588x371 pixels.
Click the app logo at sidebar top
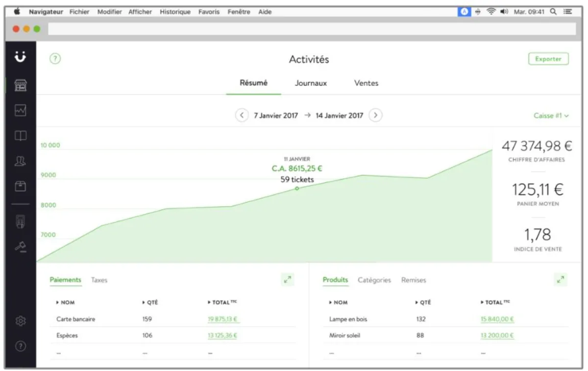pyautogui.click(x=20, y=57)
